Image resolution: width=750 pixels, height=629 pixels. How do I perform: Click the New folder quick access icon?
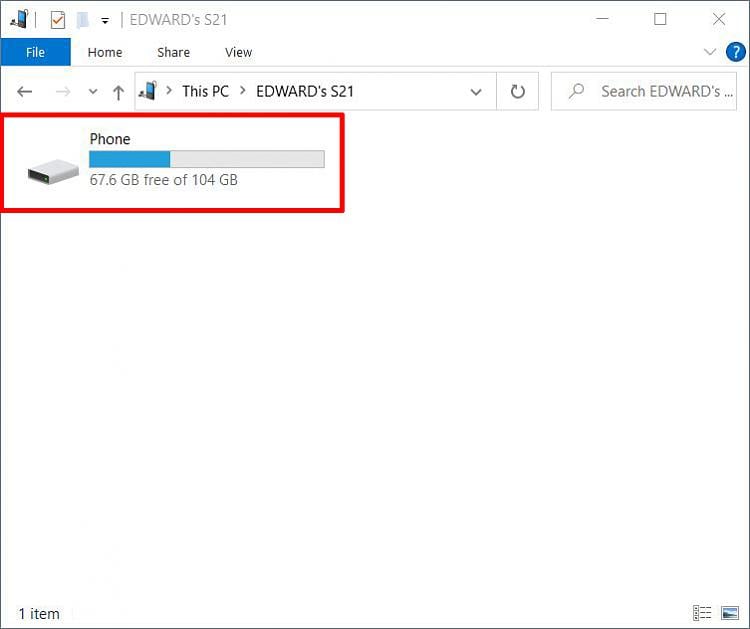click(83, 20)
